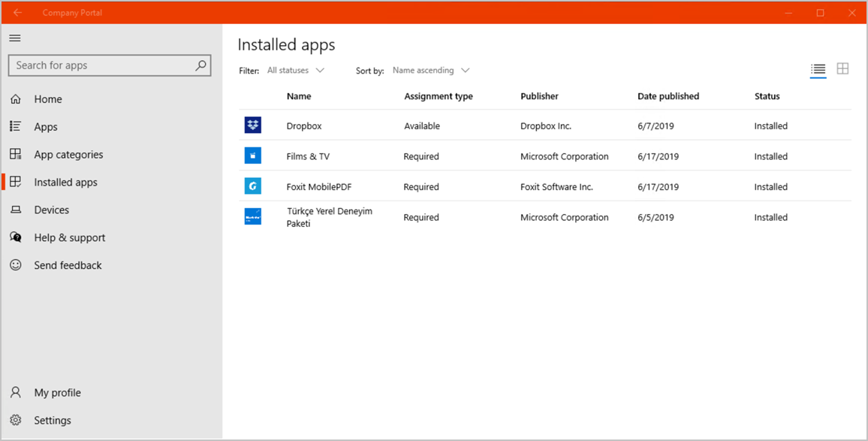The height and width of the screenshot is (441, 868).
Task: Click the Send feedback smiley icon
Action: click(16, 264)
